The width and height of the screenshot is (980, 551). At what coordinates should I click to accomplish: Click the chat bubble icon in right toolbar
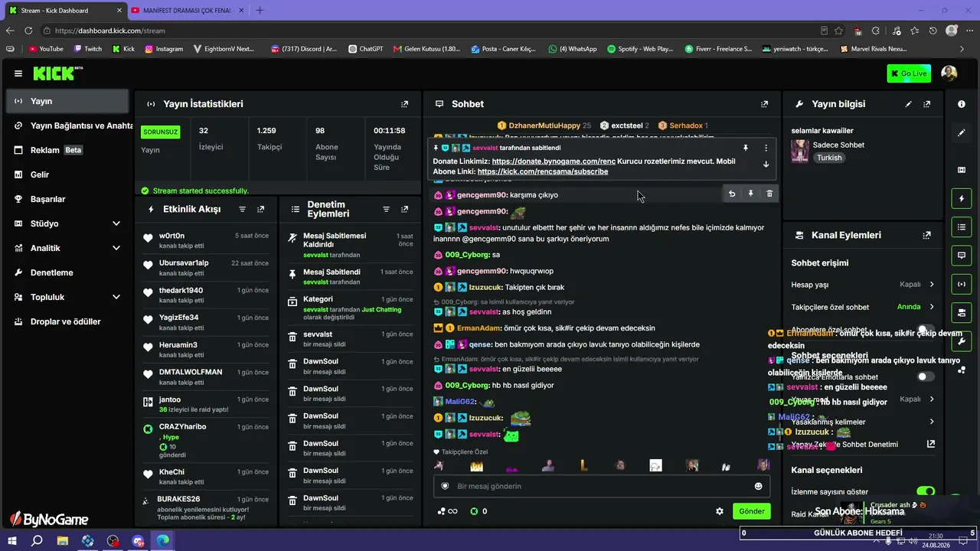pos(962,255)
